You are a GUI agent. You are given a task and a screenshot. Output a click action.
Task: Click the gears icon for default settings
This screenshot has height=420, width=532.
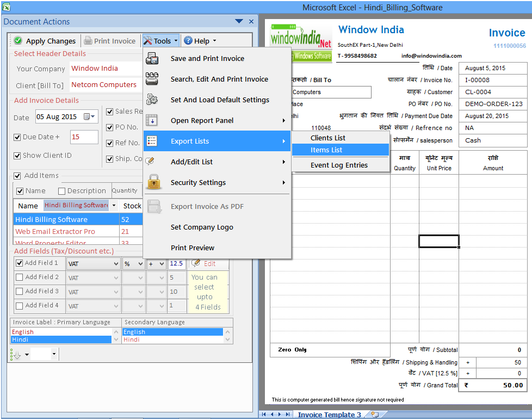152,100
